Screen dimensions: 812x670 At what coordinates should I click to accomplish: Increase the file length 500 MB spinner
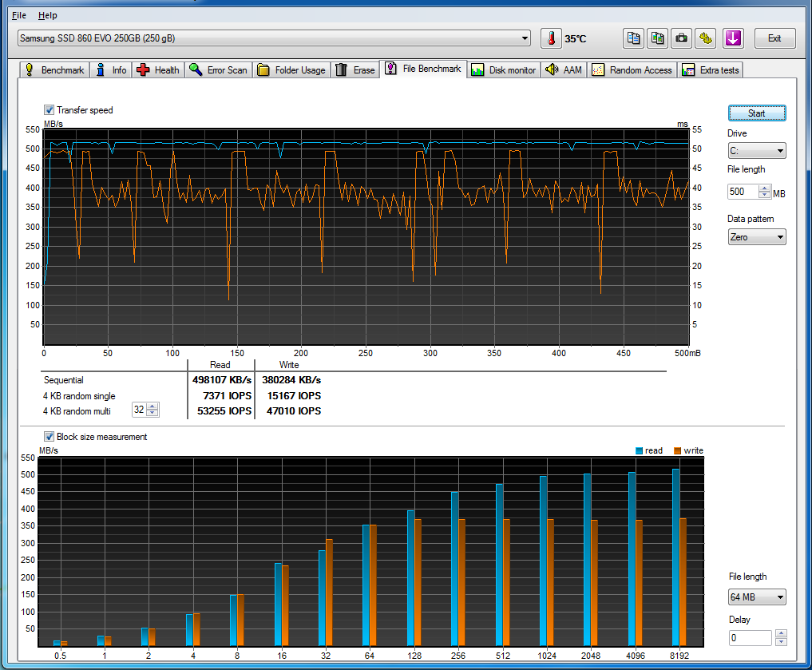coord(764,188)
